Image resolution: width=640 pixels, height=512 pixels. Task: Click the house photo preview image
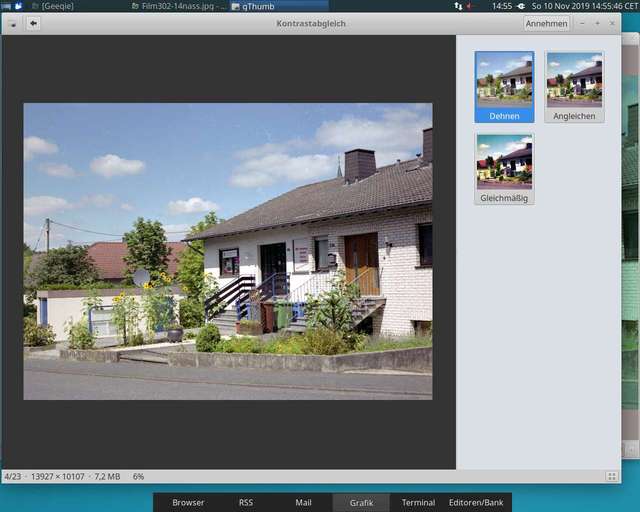228,251
